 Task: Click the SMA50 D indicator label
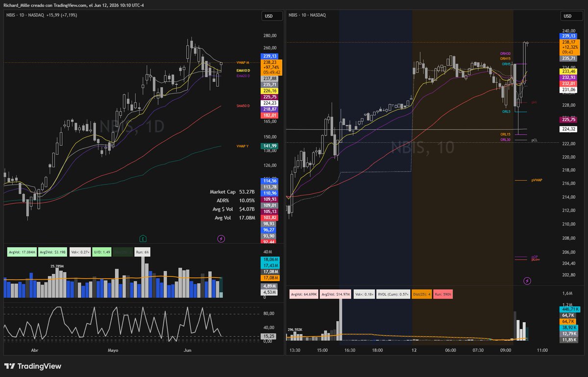(243, 106)
